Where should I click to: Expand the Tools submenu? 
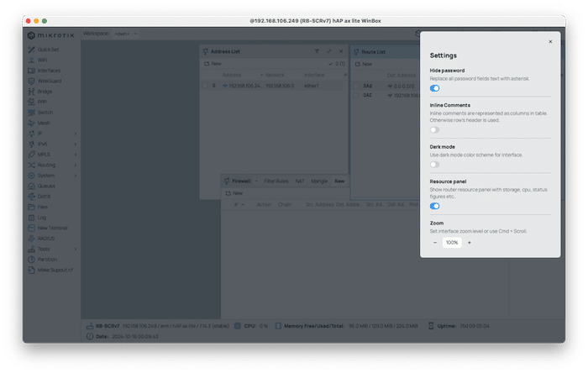pos(76,249)
